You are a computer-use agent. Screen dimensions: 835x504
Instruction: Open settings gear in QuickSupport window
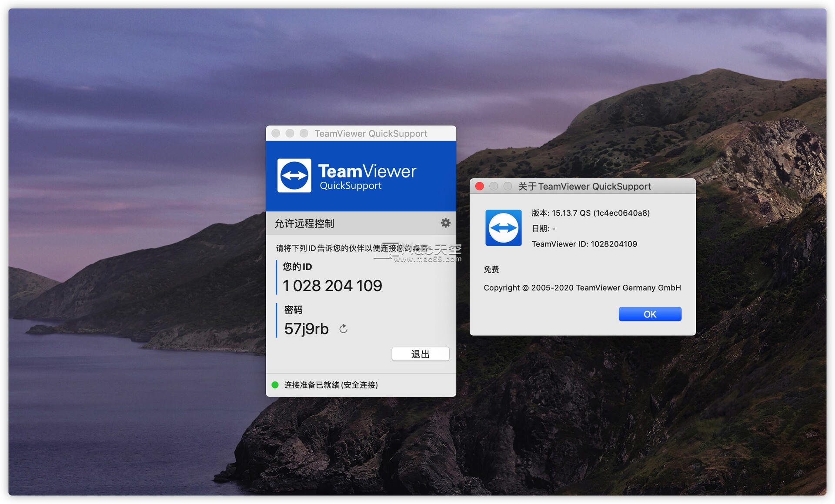pyautogui.click(x=445, y=223)
